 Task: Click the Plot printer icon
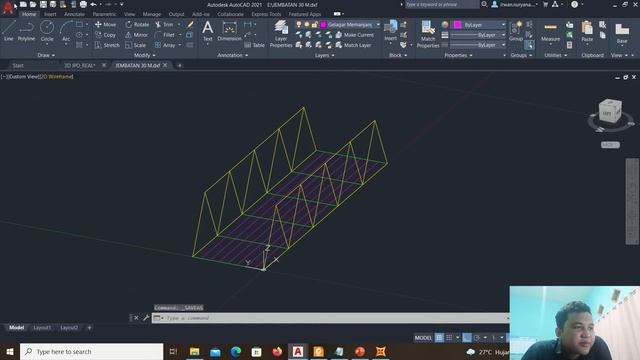83,4
